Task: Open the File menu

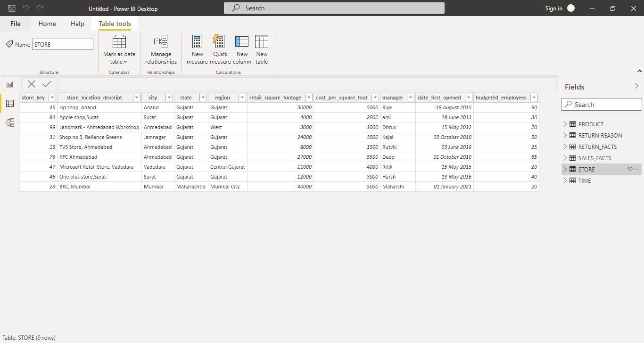Action: coord(16,24)
